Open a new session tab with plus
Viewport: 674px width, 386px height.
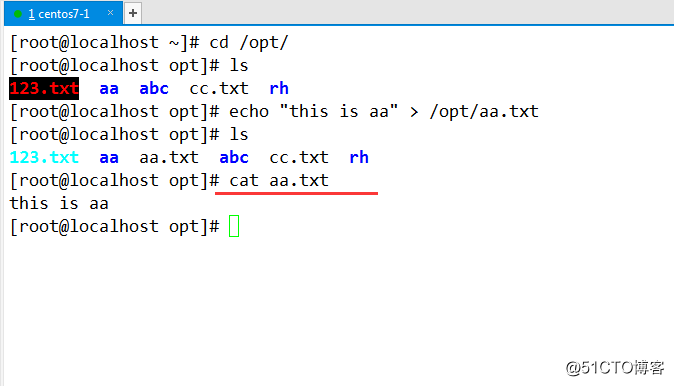tap(133, 13)
